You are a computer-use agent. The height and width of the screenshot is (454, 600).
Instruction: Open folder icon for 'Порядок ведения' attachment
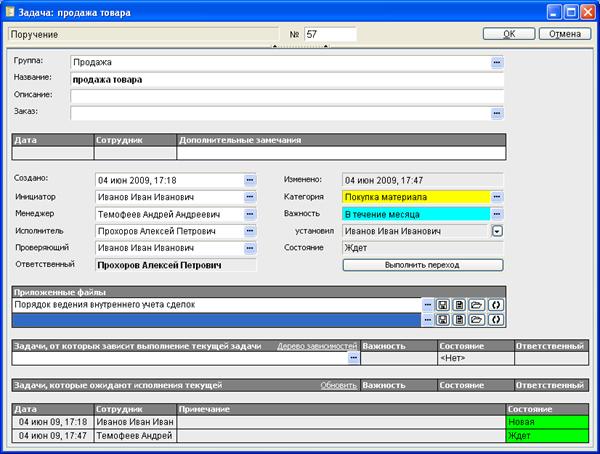[x=476, y=305]
